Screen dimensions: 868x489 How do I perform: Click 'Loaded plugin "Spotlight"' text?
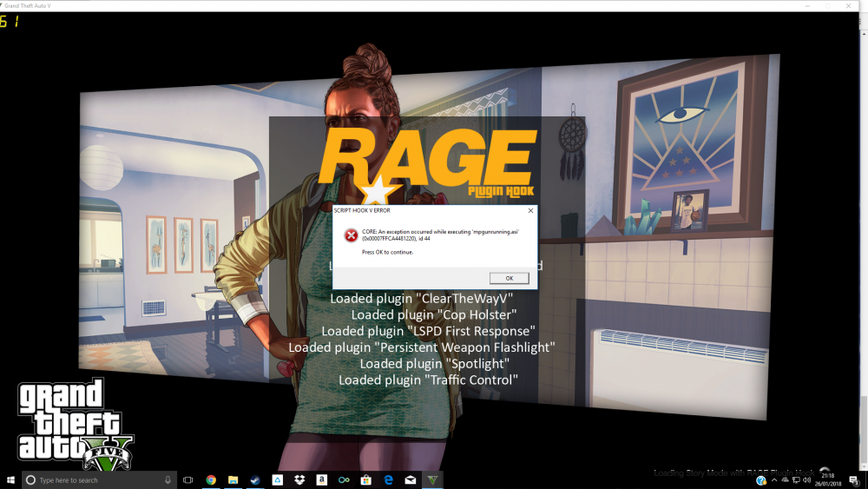435,364
